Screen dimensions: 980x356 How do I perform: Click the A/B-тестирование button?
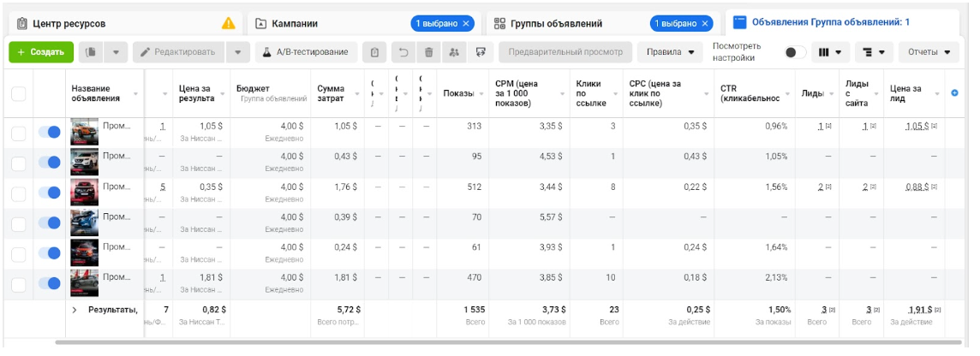(x=305, y=52)
